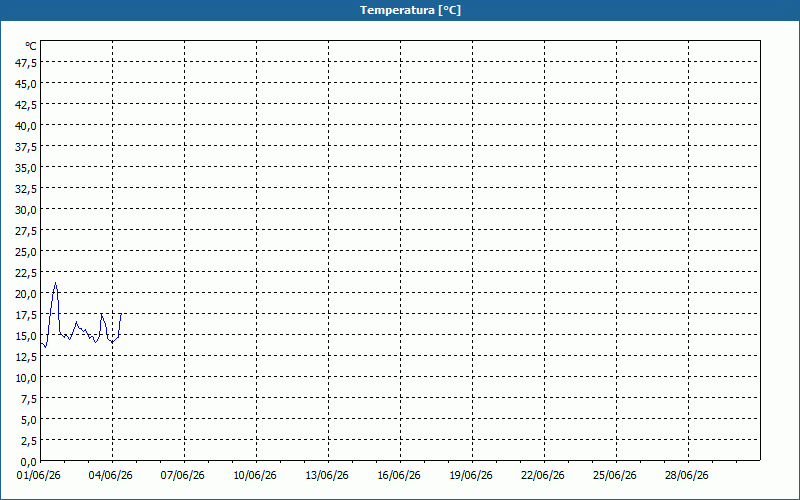The height and width of the screenshot is (500, 800).
Task: Select the 15,0 y-axis value
Action: pyautogui.click(x=27, y=336)
